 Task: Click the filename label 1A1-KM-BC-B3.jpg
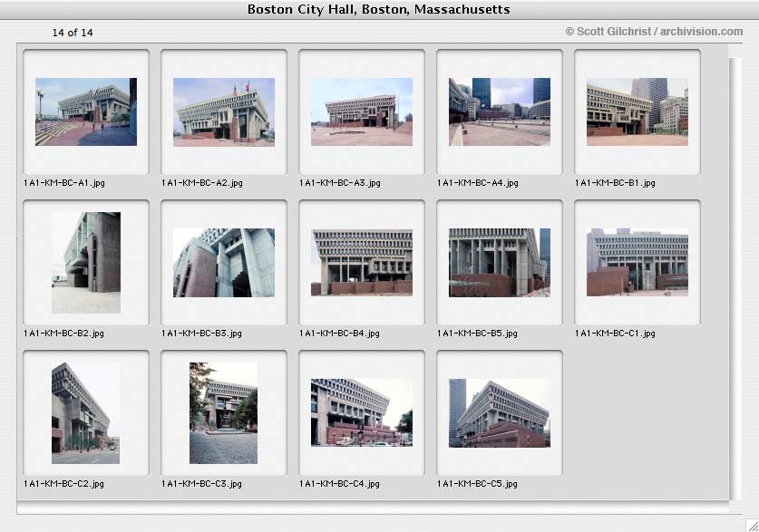coord(202,334)
